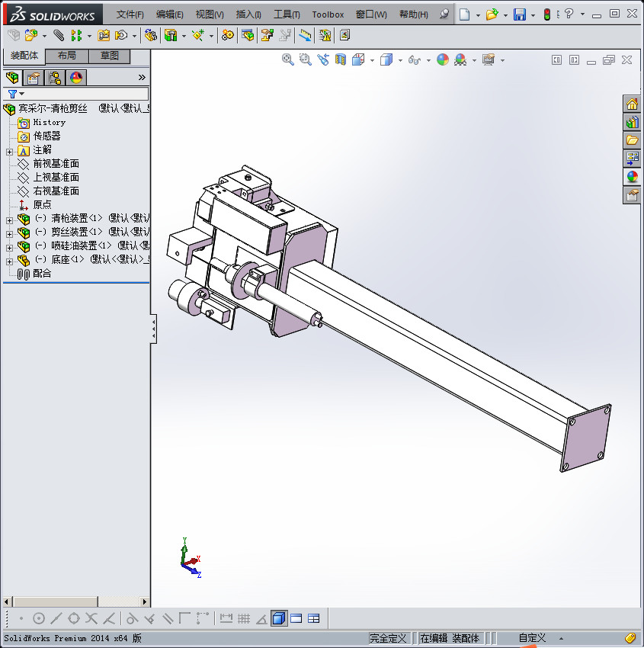Toggle the single viewport button in bottom toolbar

click(296, 618)
